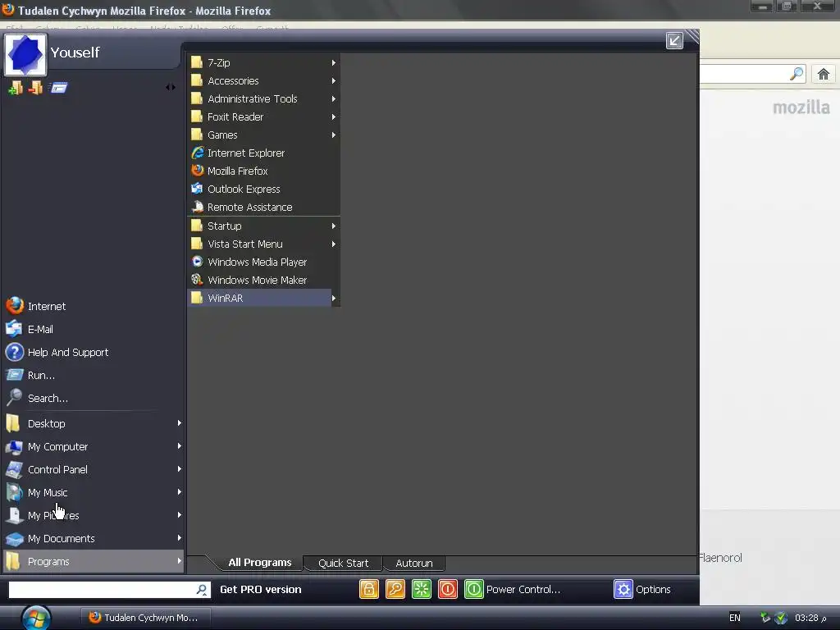
Task: Click the Power Control... label
Action: 523,589
